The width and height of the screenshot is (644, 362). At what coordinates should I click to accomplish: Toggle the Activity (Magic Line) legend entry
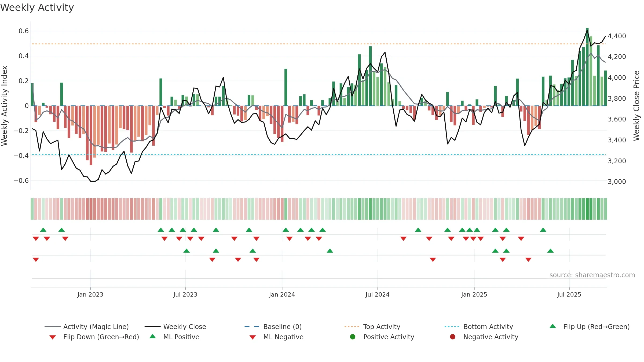(87, 327)
